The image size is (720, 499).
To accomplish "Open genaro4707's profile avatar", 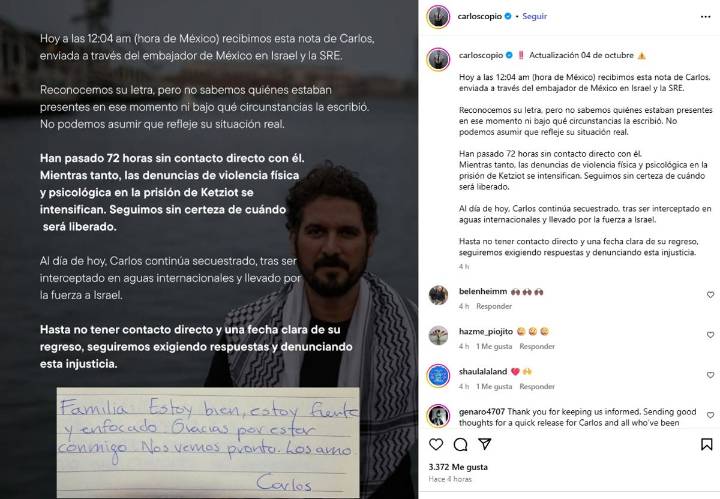I will coord(438,416).
